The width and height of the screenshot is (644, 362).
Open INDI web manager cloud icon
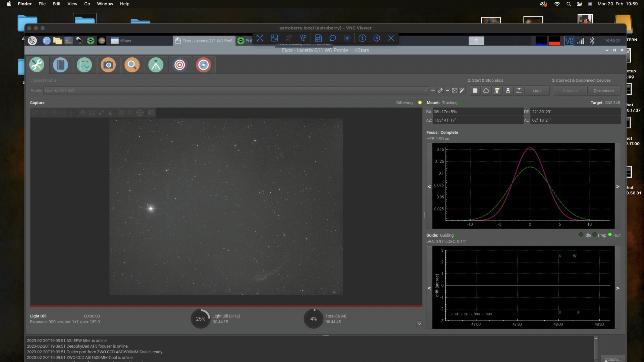[486, 91]
